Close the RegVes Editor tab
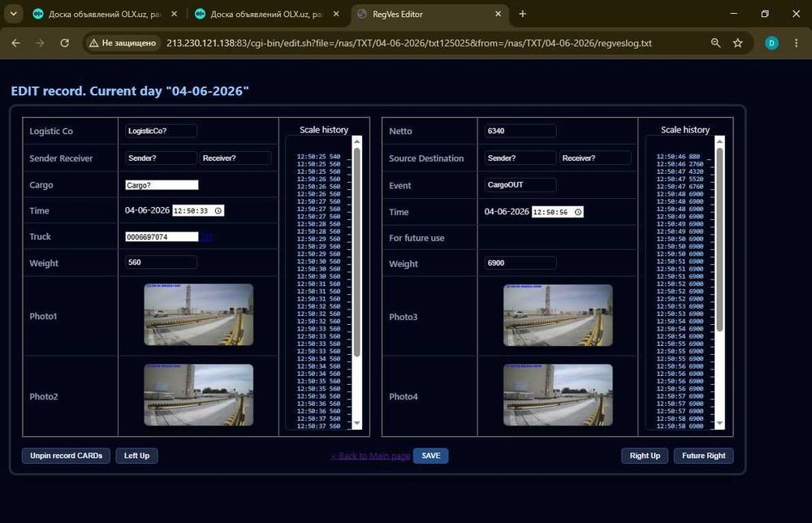 coord(499,14)
